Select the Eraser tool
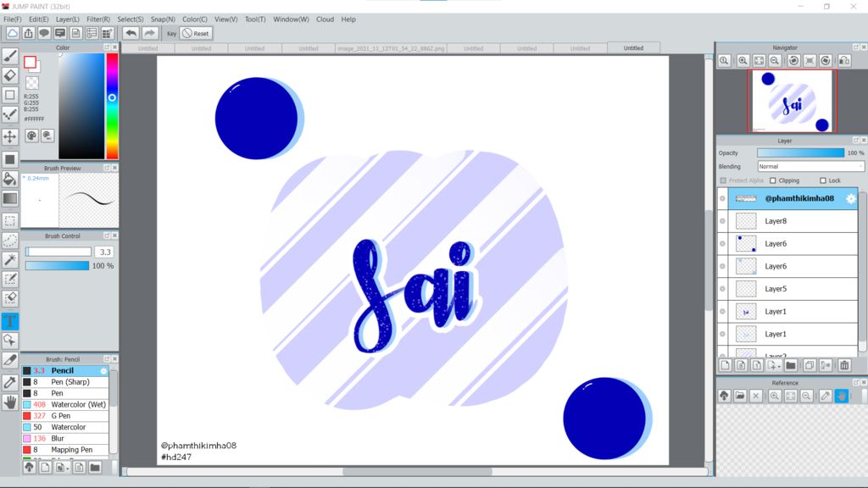 10,75
